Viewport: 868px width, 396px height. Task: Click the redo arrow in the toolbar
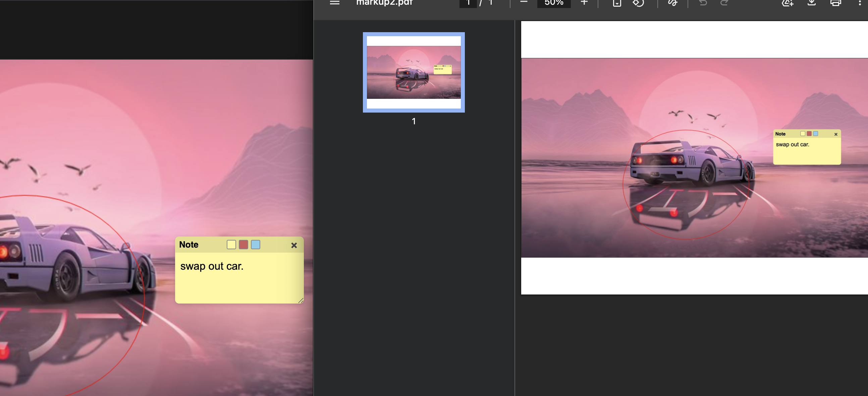click(x=724, y=3)
